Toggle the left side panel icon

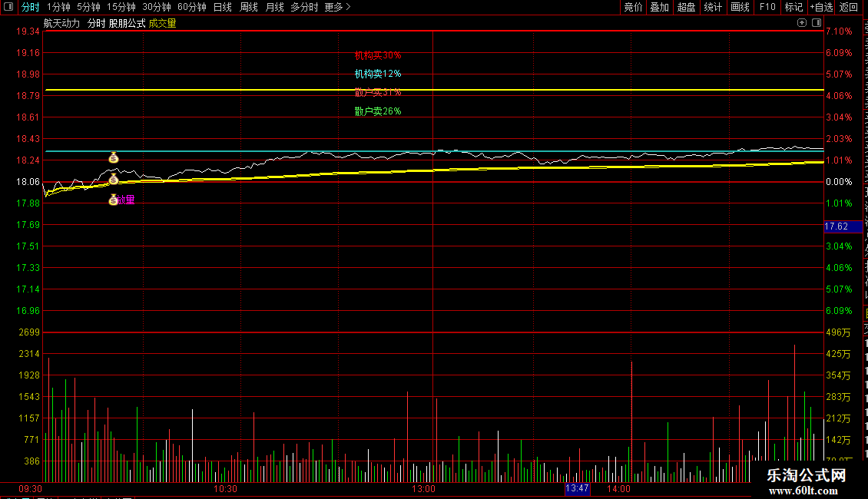coord(8,7)
